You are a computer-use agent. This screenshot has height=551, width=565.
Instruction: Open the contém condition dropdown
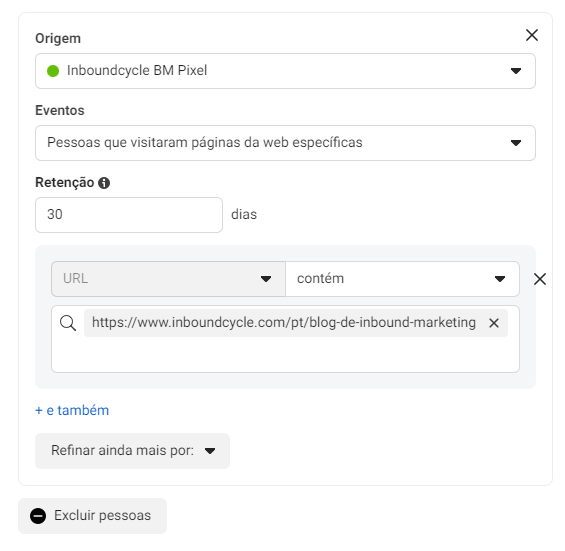click(402, 279)
